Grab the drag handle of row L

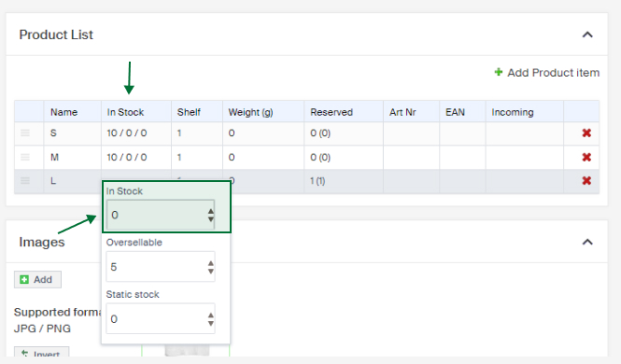click(25, 181)
